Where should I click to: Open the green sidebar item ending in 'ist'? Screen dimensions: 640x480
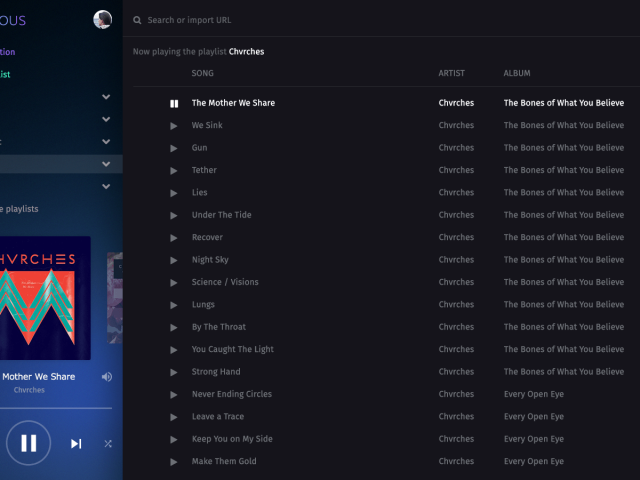[5, 74]
